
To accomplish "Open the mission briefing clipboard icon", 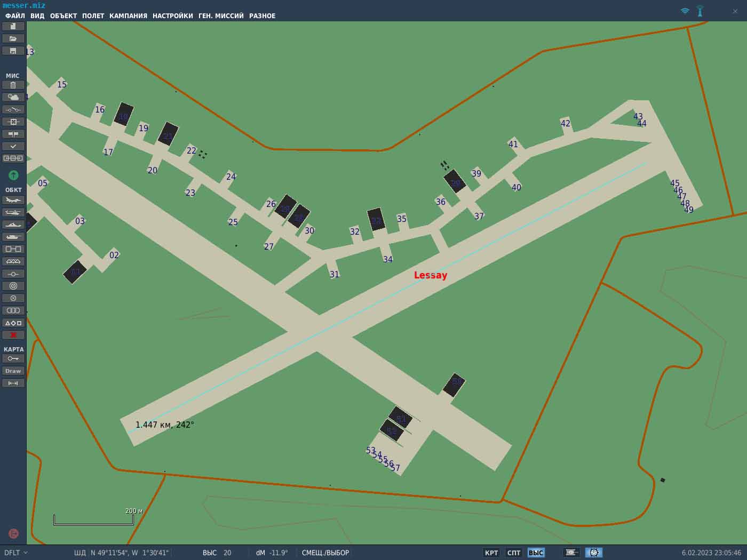I will pyautogui.click(x=13, y=85).
